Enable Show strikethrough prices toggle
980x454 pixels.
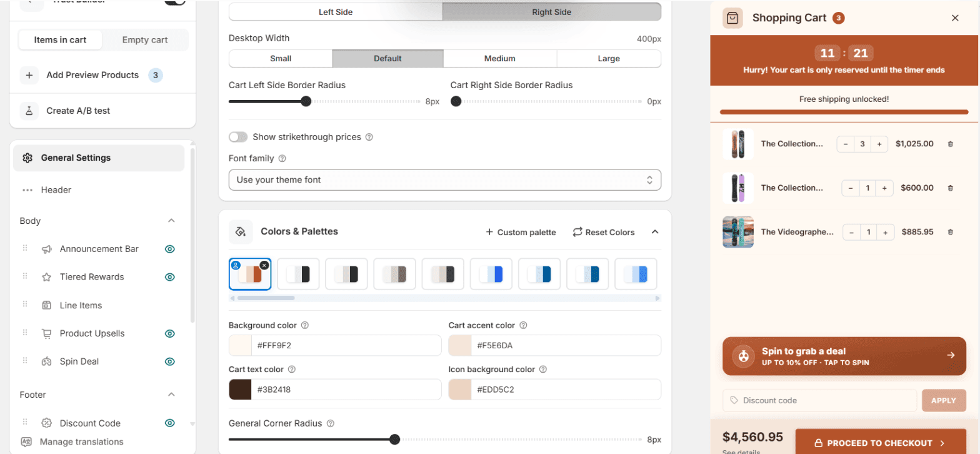[238, 137]
